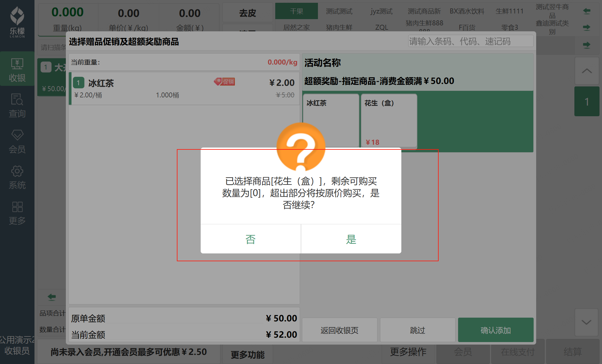Image resolution: width=602 pixels, height=364 pixels.
Task: Click the 乐檬 Lemon logo
Action: [17, 22]
